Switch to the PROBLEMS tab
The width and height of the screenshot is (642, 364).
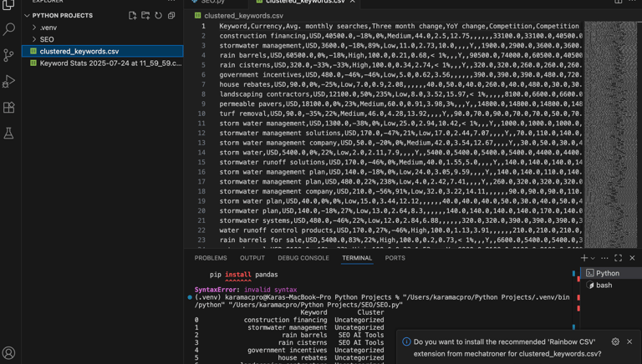pyautogui.click(x=211, y=258)
